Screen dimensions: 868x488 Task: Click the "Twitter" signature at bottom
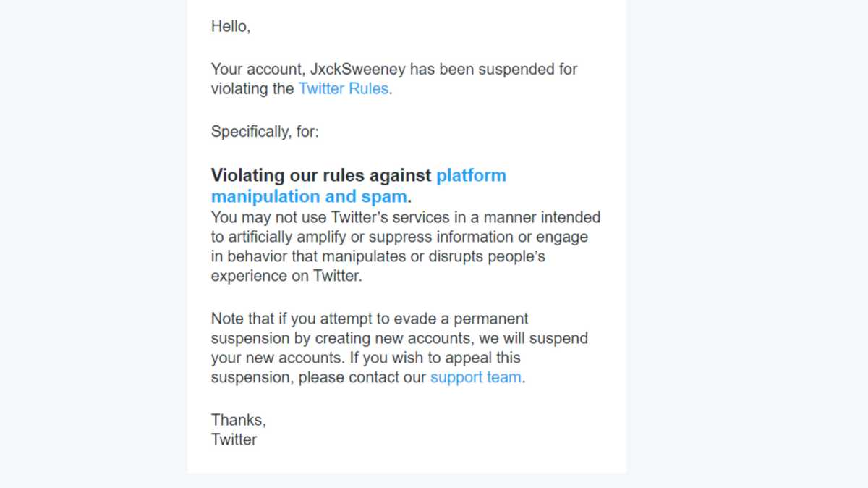[234, 439]
